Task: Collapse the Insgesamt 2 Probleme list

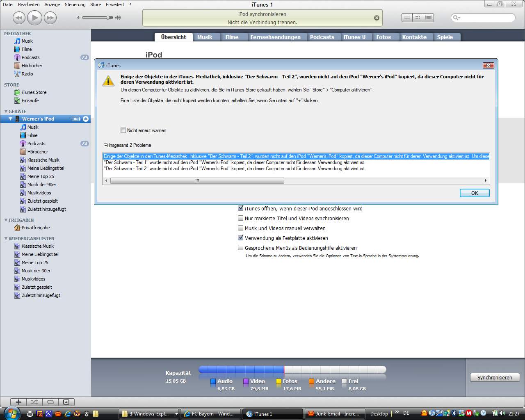Action: click(105, 145)
